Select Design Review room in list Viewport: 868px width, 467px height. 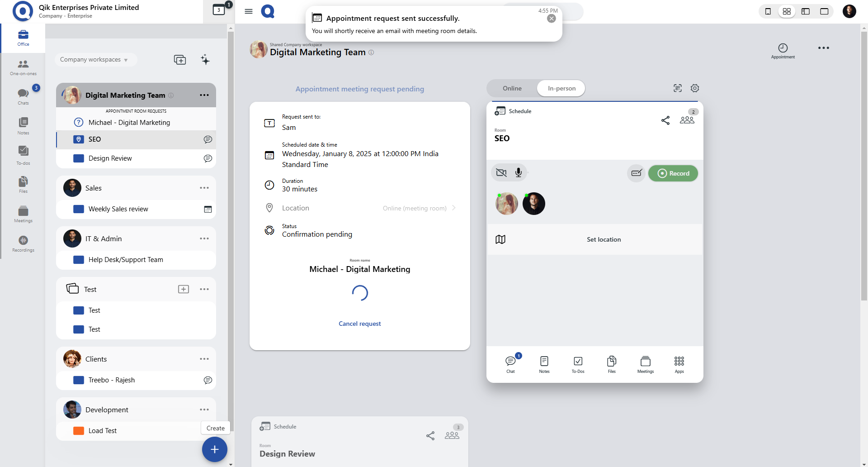(110, 158)
